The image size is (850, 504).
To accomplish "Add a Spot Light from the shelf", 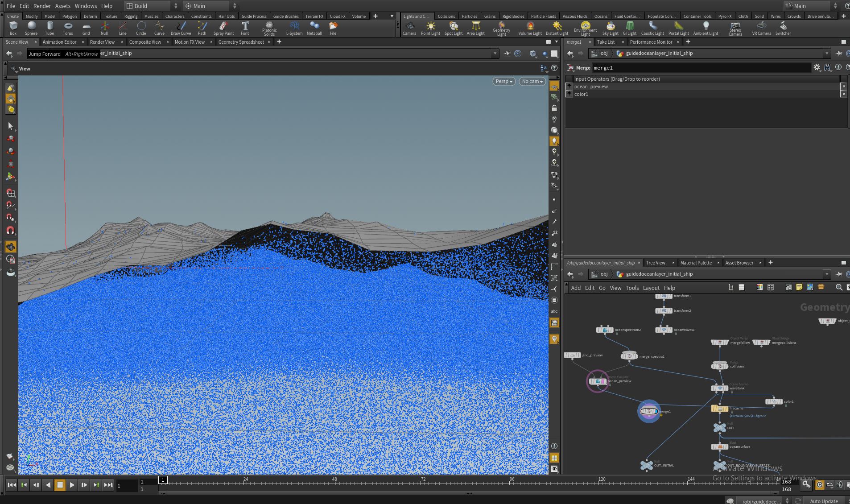I will 454,28.
